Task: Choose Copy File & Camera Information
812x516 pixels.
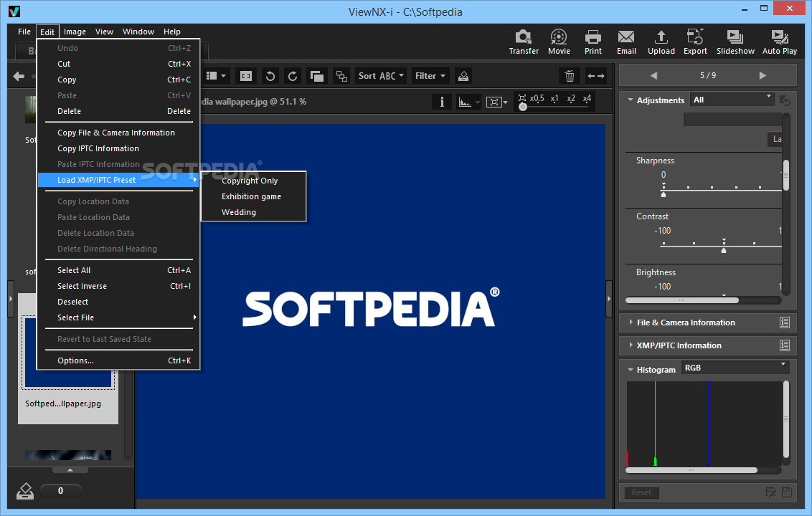Action: (118, 133)
